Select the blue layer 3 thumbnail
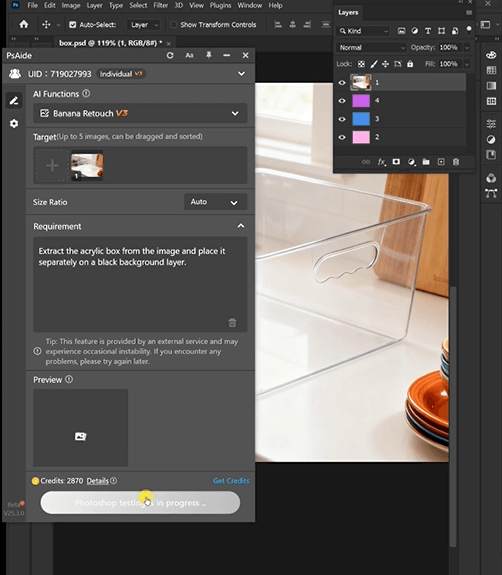 coord(361,119)
